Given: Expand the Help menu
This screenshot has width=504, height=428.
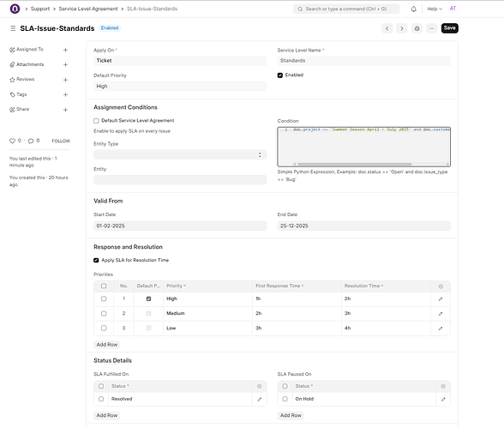Looking at the screenshot, I should 435,9.
